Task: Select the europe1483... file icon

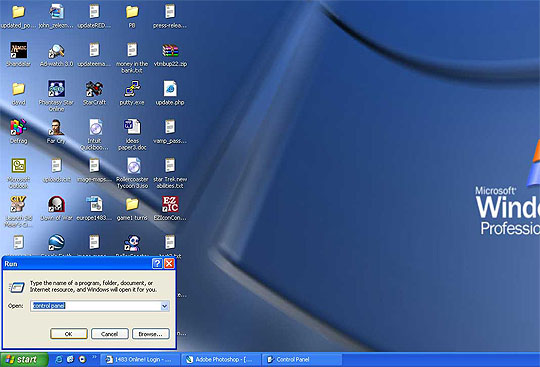Action: tap(94, 204)
